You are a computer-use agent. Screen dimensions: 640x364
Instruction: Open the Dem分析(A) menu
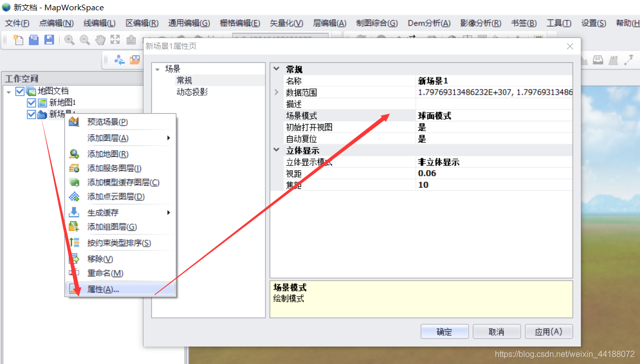click(x=429, y=23)
